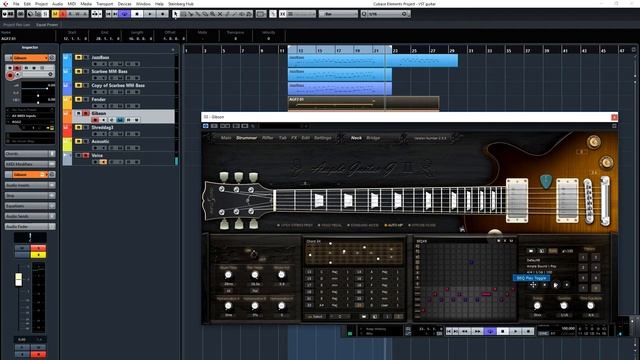
Task: Click Play in the bottom transport panel
Action: click(x=516, y=331)
